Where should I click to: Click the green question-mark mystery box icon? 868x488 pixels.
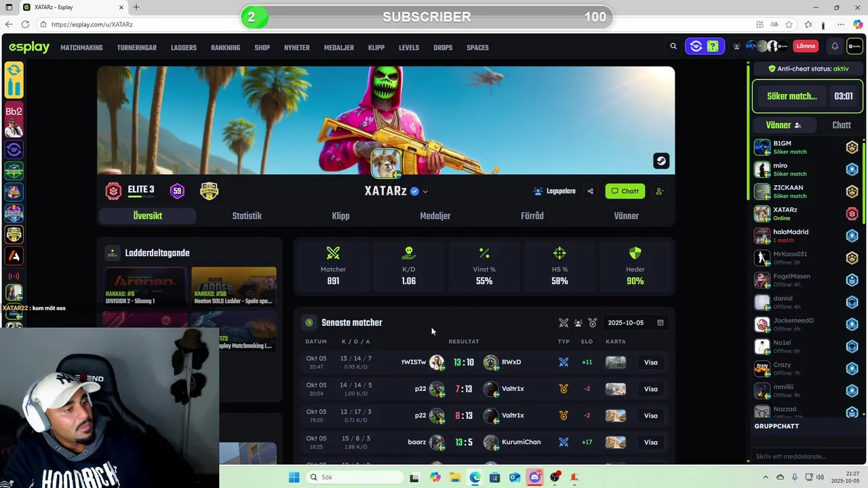712,46
